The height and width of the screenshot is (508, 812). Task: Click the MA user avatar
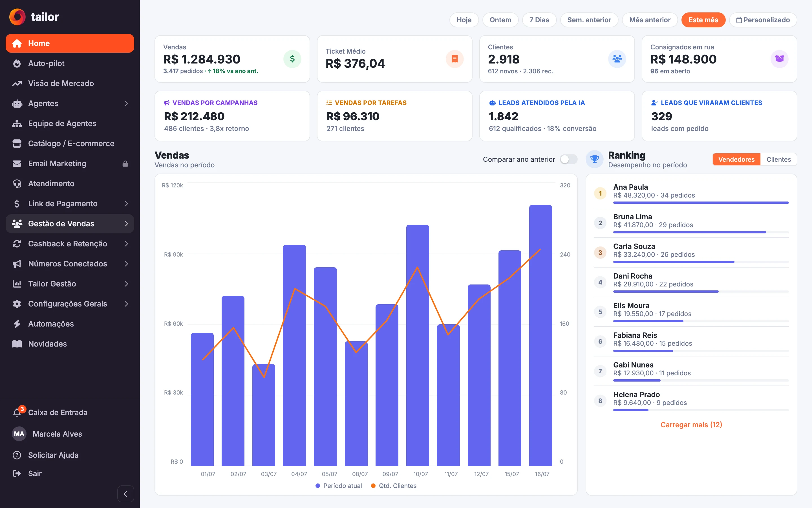coord(19,434)
